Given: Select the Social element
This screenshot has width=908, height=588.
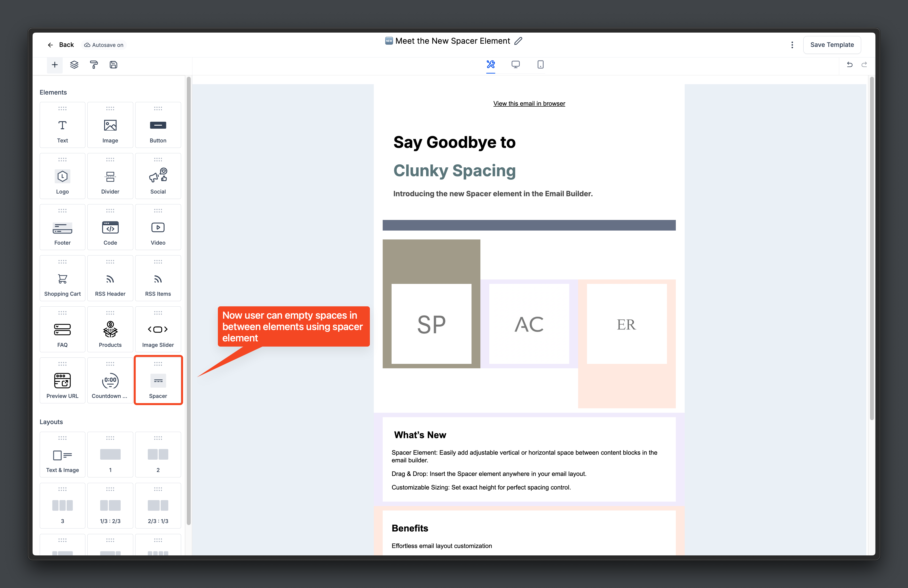Looking at the screenshot, I should (158, 176).
